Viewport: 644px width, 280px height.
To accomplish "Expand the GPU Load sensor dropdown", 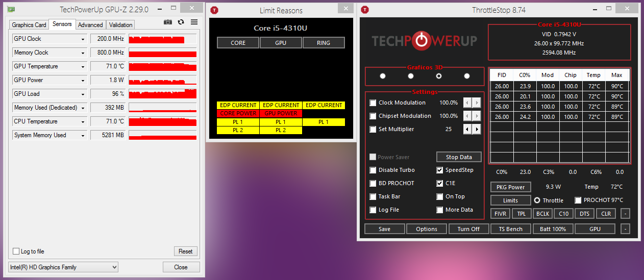I will click(x=83, y=94).
